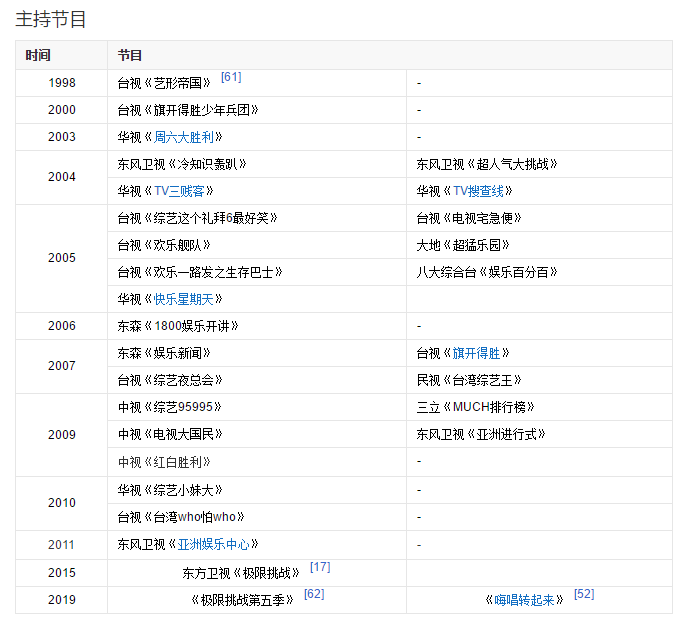689x629 pixels.
Task: Click 三立《MUCH排行榜》 cell
Action: (540, 407)
